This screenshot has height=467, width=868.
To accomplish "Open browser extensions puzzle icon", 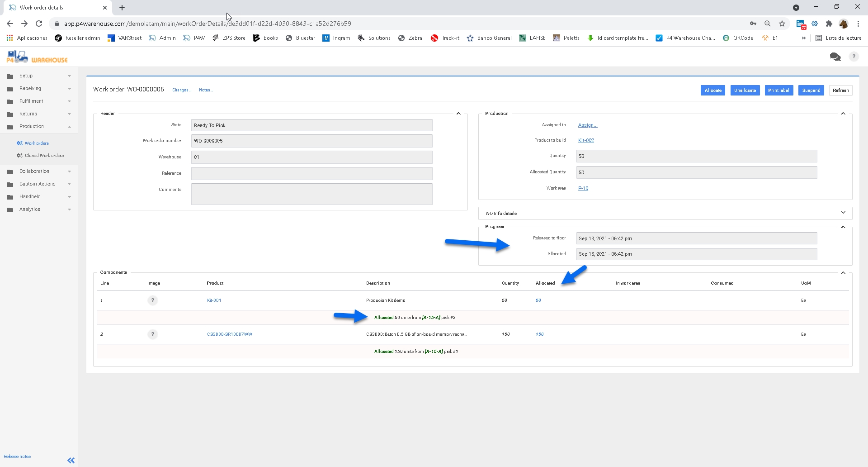I will point(829,24).
